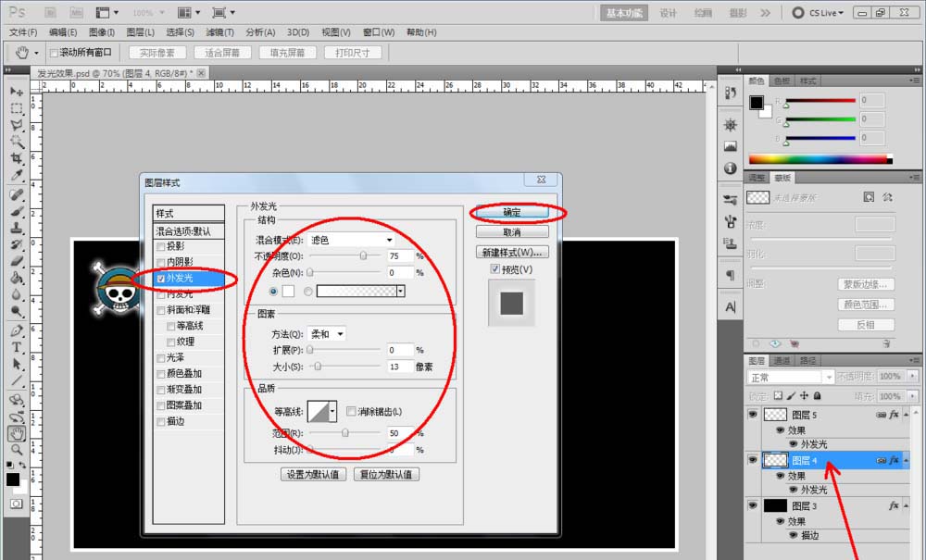Open the 滤镜(T) menu
Viewport: 926px width, 560px height.
tap(219, 32)
